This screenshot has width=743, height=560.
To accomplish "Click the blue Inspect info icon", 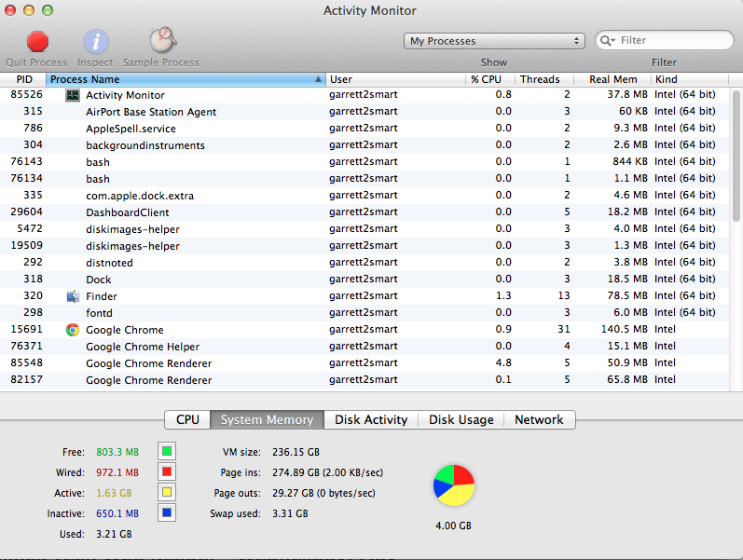I will (96, 42).
